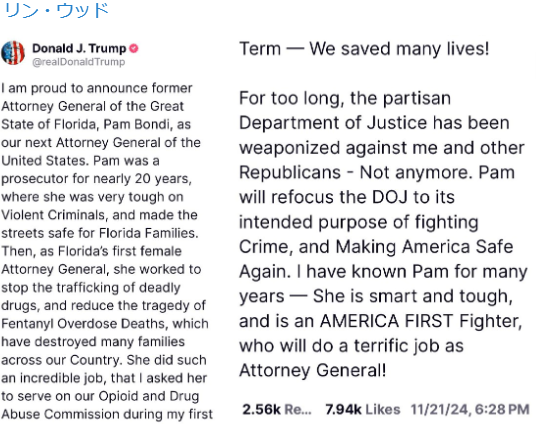Click the 7.94k Likes count
The image size is (536, 428).
[362, 409]
